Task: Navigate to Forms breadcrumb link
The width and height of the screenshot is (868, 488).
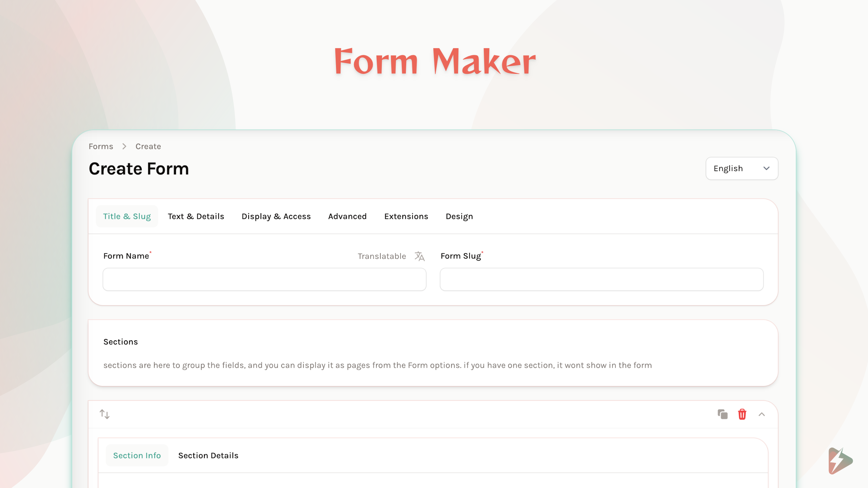Action: (101, 146)
